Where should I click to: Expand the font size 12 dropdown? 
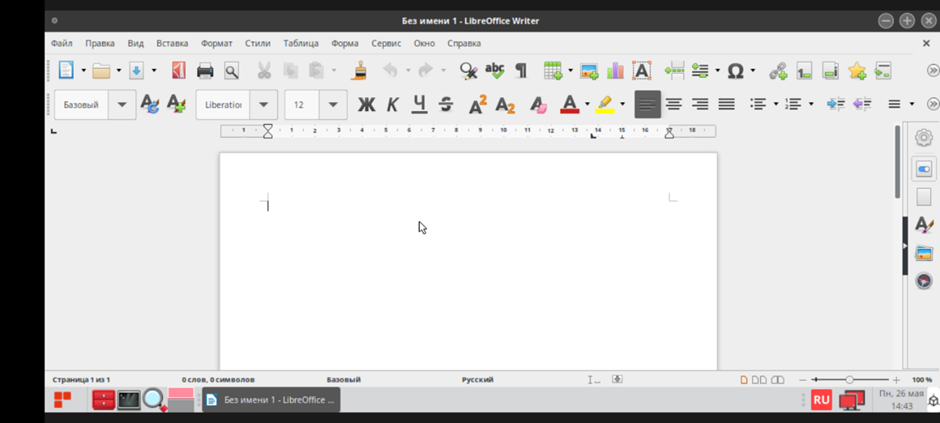coord(333,105)
